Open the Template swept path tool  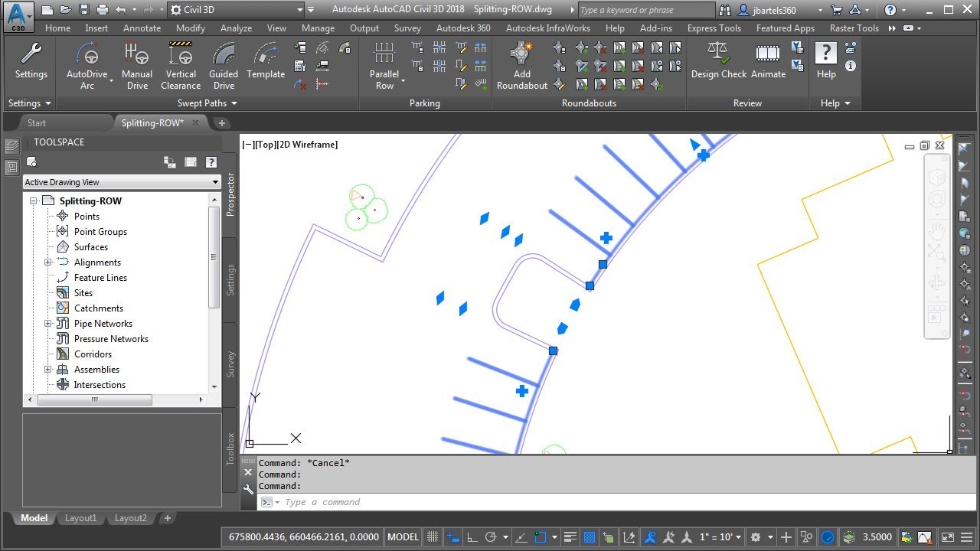point(266,61)
